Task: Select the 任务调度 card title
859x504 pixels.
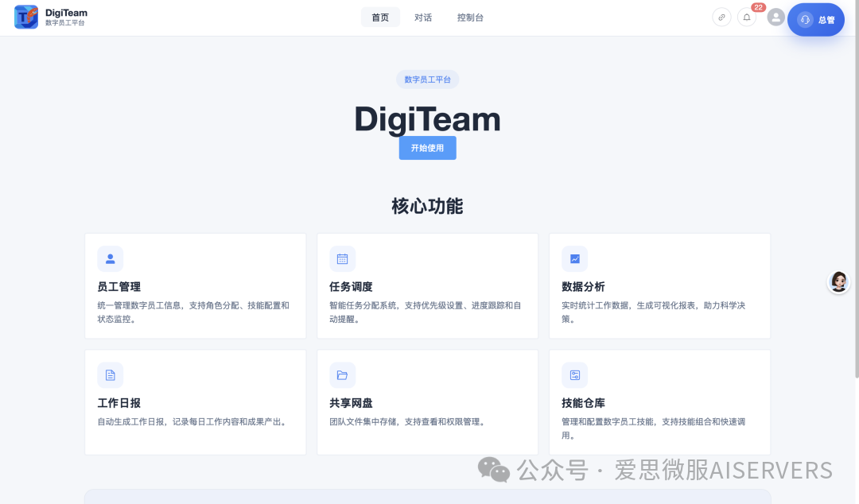Action: (x=352, y=286)
